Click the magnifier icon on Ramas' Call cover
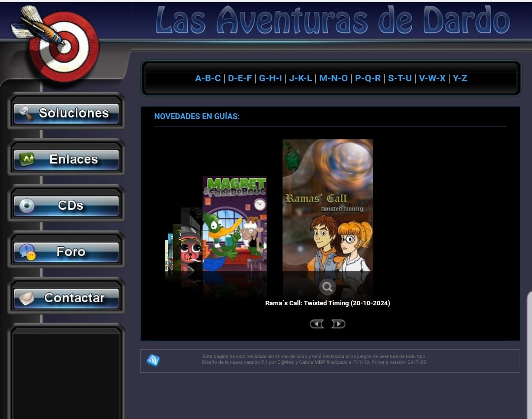Screen dimensions: 532x419 (328, 287)
